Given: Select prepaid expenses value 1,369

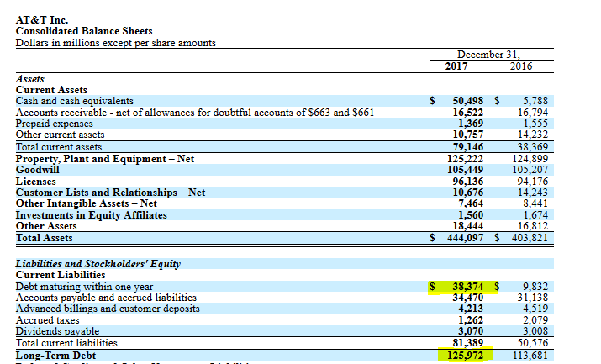Looking at the screenshot, I should [471, 124].
